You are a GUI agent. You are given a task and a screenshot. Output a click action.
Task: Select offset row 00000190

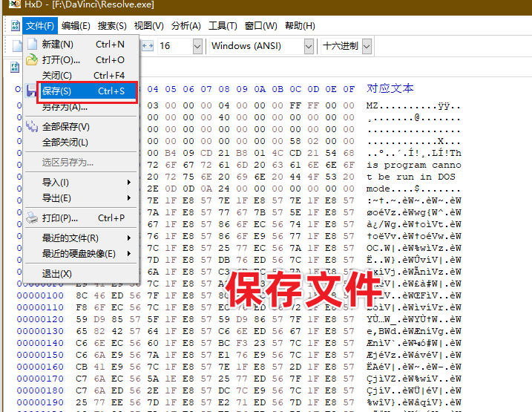pos(40,402)
